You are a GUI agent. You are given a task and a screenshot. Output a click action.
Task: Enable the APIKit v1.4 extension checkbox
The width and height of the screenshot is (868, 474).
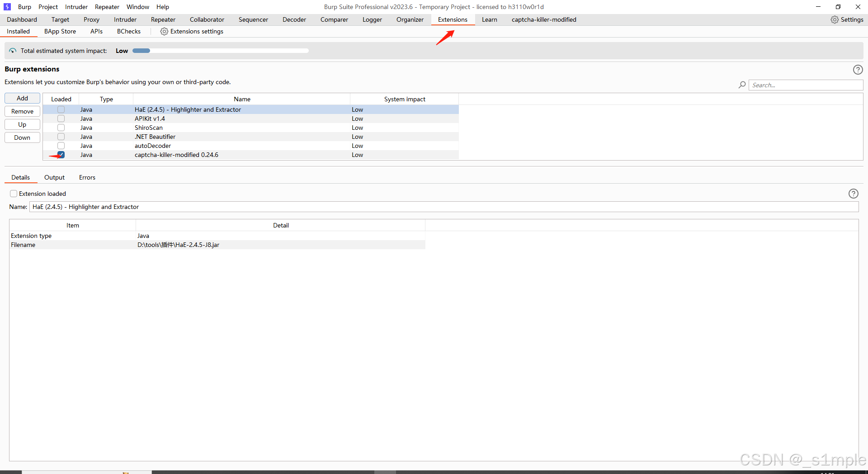[61, 118]
